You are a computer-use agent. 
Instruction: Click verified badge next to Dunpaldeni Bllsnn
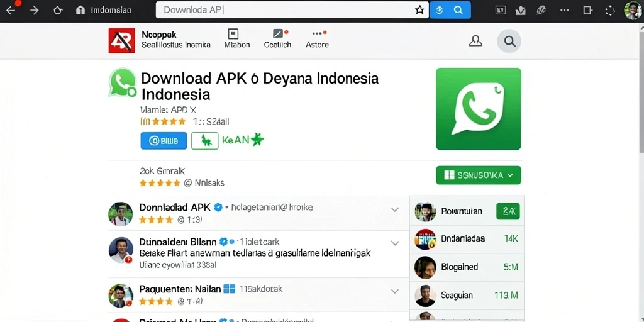tap(223, 241)
